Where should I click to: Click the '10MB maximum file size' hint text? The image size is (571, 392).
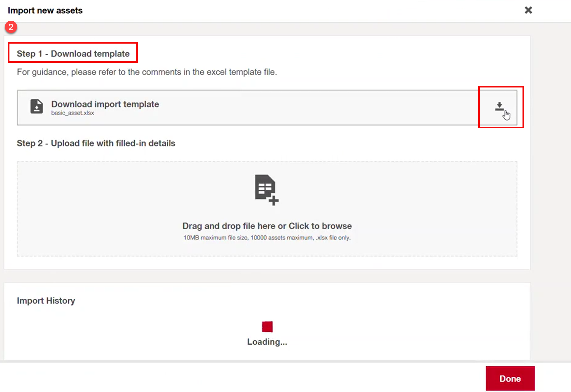pyautogui.click(x=267, y=237)
